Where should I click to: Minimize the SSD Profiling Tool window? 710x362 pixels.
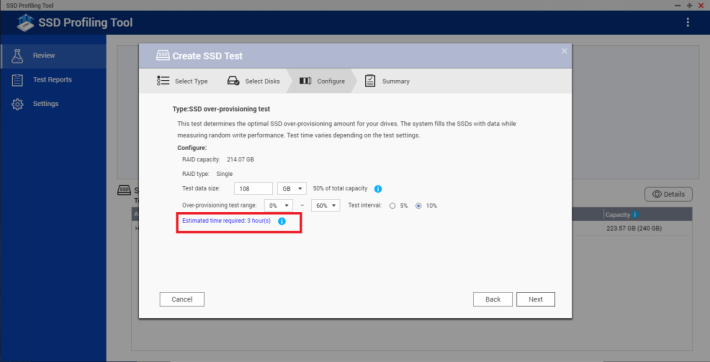[x=678, y=5]
